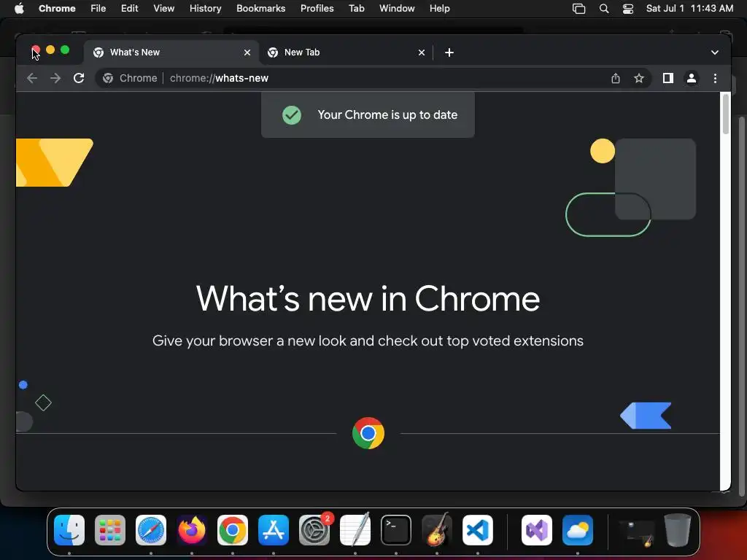Open Visual Studio Code from the Dock
Screen dimensions: 747x560
point(478,530)
